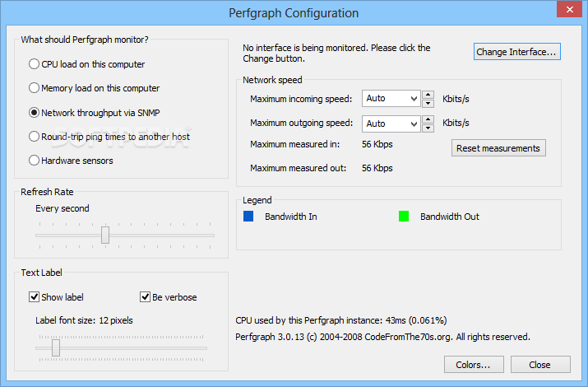Open Maximum incoming speed dropdown
588x387 pixels.
(391, 98)
